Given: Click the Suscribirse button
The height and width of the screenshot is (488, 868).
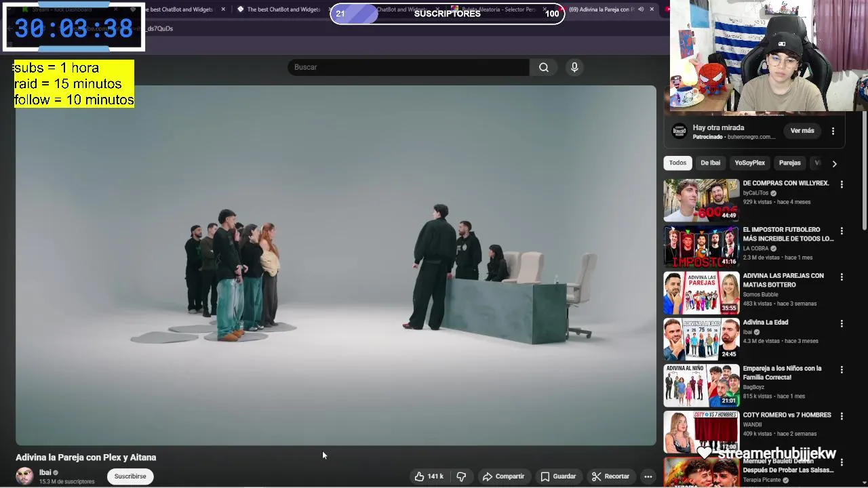Looking at the screenshot, I should tap(130, 476).
